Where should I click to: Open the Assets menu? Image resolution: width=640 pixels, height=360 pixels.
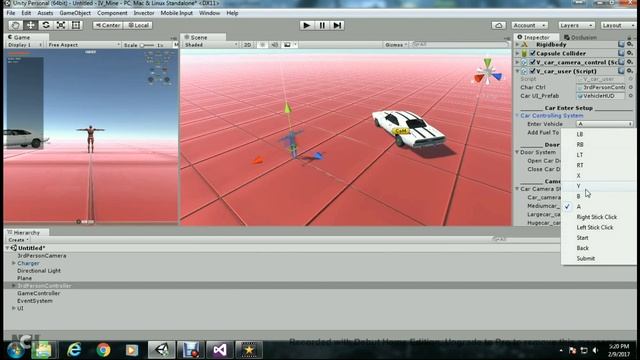(x=45, y=13)
